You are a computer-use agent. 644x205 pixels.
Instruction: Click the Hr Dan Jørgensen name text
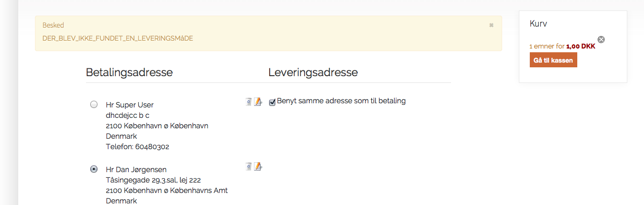(137, 170)
